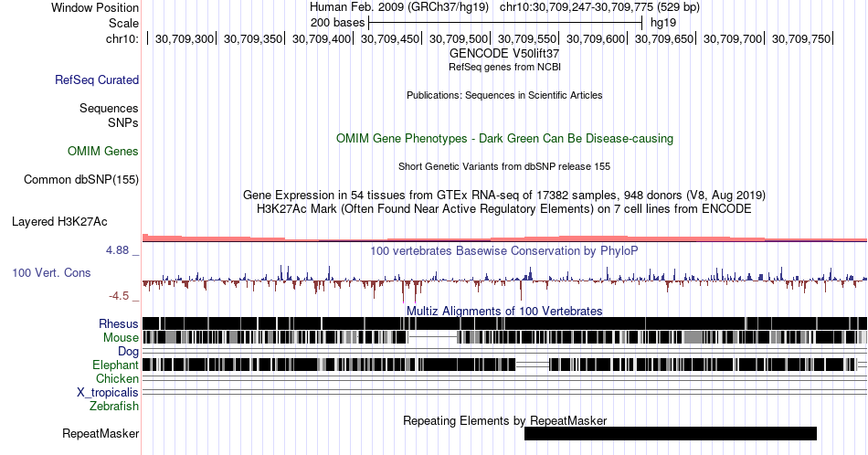
Task: Click the Rhesus alignment black bar
Action: click(x=504, y=323)
